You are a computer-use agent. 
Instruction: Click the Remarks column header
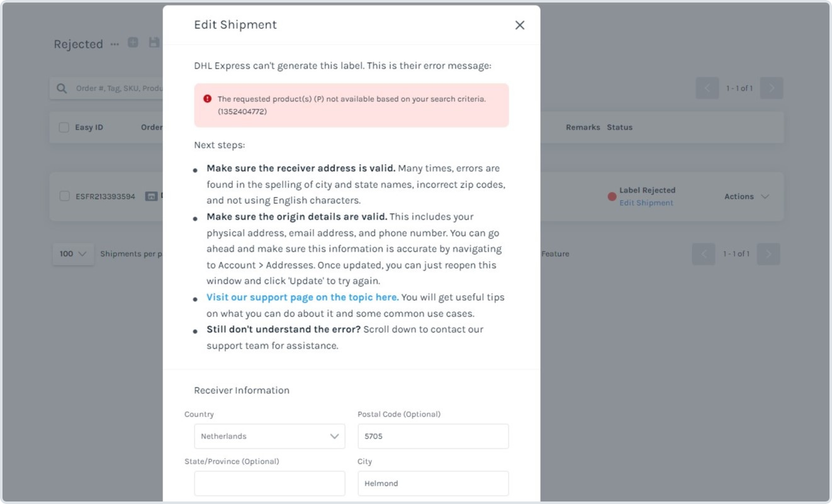pyautogui.click(x=583, y=127)
